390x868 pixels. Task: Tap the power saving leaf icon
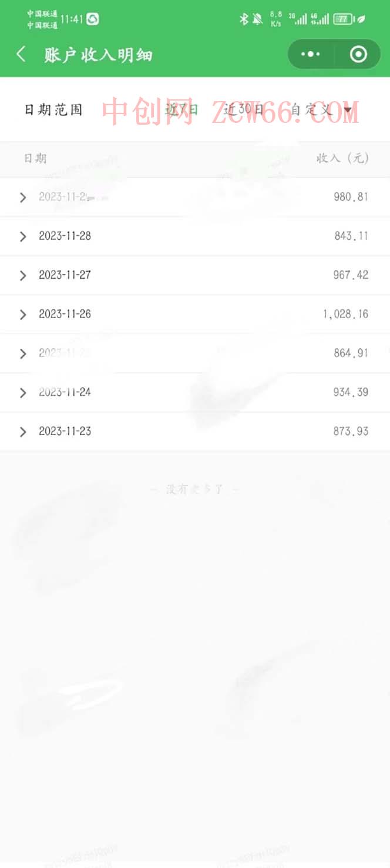coord(361,19)
